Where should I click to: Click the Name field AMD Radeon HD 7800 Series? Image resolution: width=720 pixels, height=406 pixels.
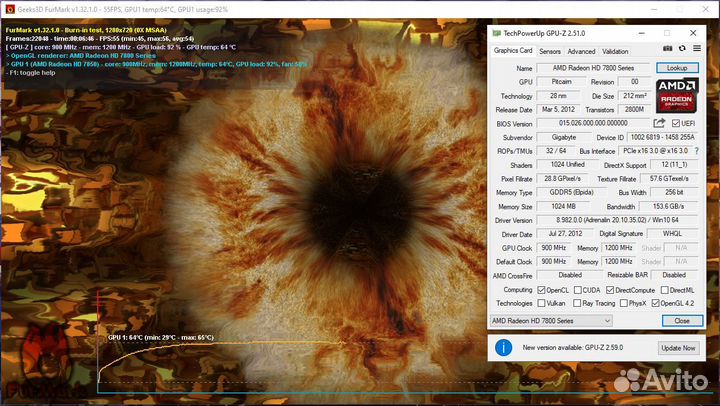point(593,68)
